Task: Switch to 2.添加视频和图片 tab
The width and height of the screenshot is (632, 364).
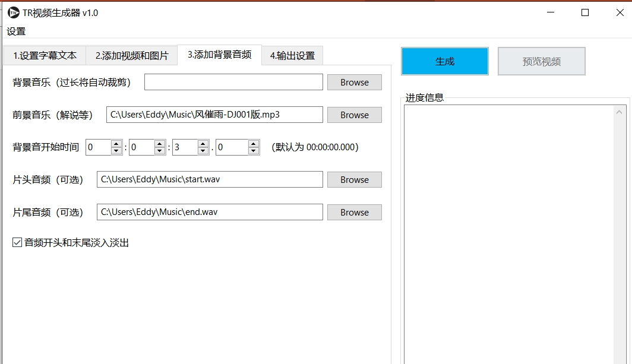Action: click(x=132, y=55)
